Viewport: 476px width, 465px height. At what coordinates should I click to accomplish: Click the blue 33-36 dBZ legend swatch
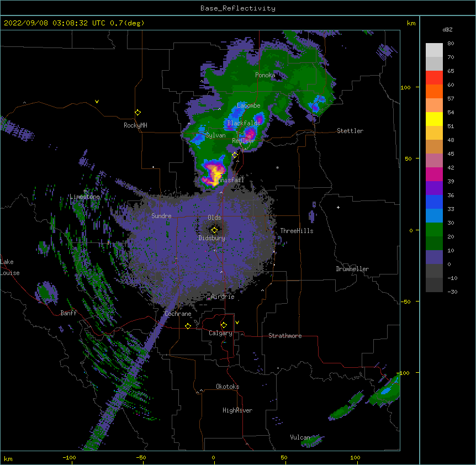pyautogui.click(x=434, y=202)
